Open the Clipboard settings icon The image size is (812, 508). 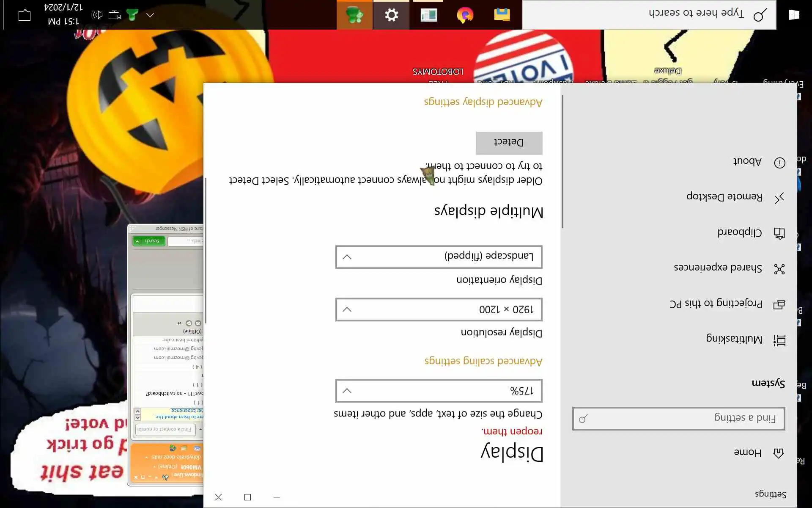click(x=779, y=233)
